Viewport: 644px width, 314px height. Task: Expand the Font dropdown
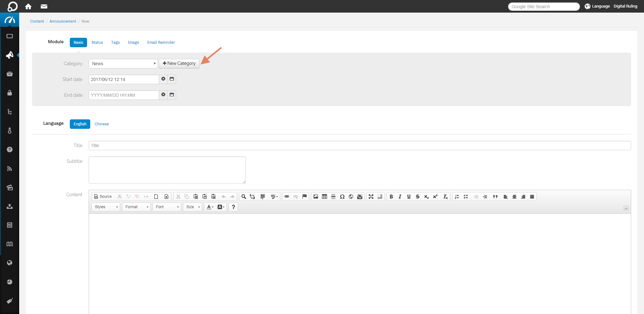[x=167, y=207]
